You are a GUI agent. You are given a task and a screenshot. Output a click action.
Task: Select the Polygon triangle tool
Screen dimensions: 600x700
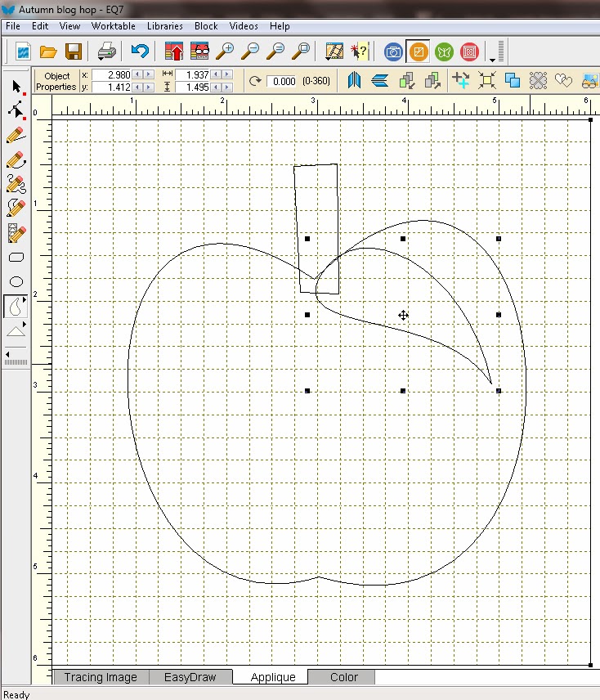tap(16, 331)
